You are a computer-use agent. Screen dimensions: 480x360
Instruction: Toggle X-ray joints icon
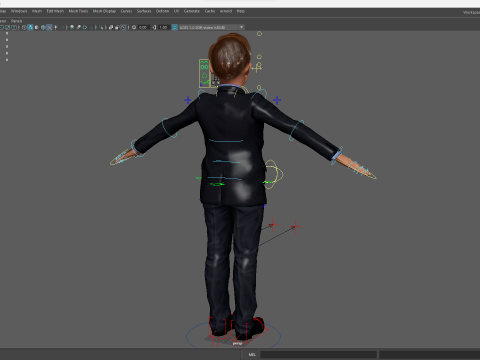pyautogui.click(x=124, y=27)
